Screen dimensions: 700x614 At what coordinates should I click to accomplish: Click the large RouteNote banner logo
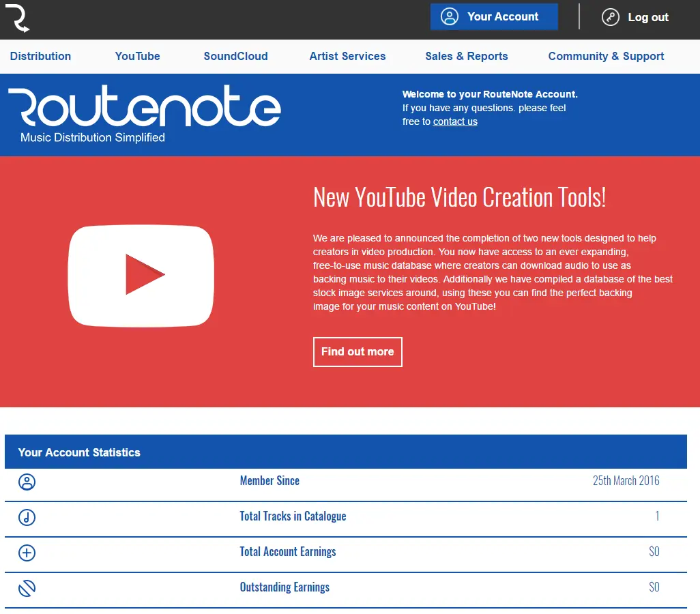point(144,106)
